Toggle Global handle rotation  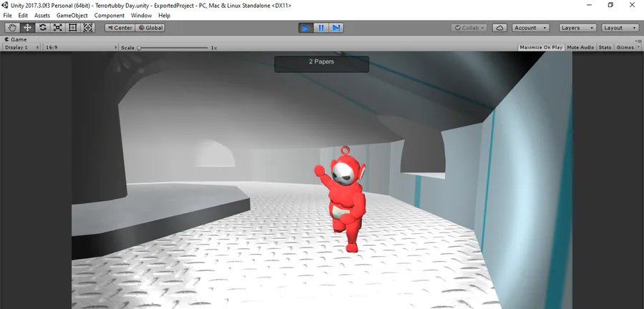150,28
